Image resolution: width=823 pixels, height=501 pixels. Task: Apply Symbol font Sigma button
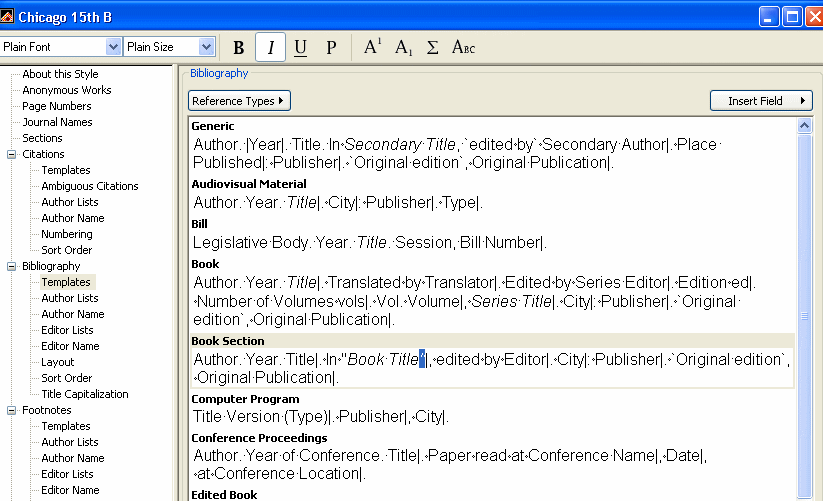coord(432,47)
